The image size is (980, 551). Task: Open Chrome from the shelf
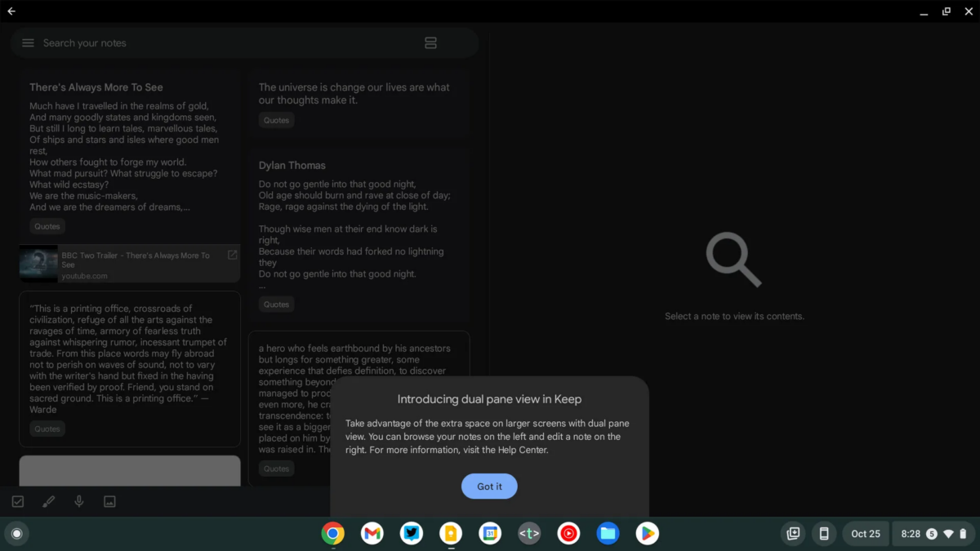[x=333, y=533]
